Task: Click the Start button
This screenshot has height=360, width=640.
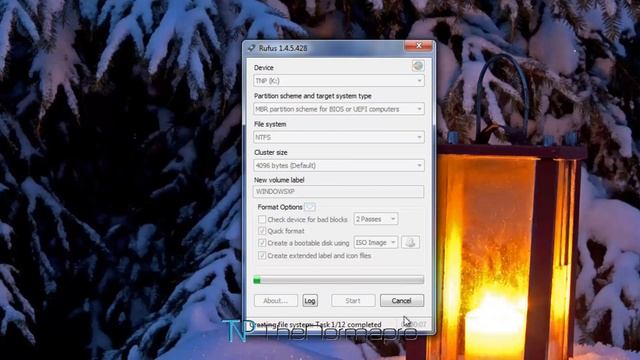Action: [x=353, y=300]
